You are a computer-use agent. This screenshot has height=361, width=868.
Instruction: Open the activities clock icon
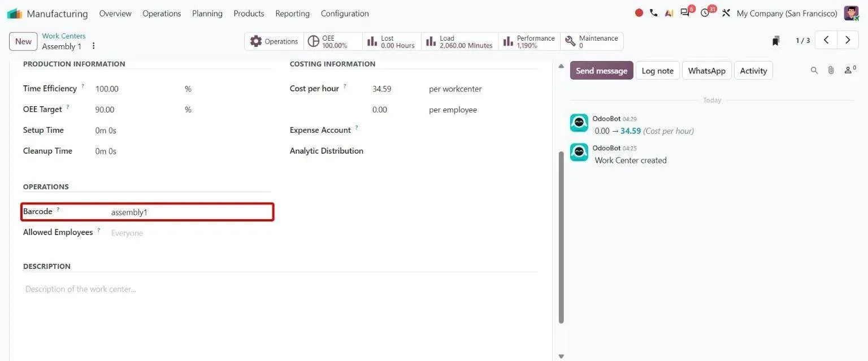(705, 13)
